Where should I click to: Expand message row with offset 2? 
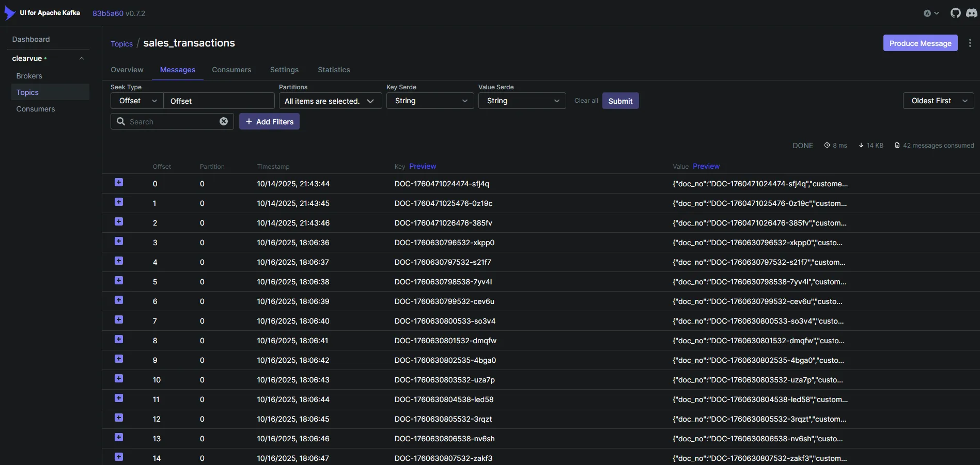[119, 221]
